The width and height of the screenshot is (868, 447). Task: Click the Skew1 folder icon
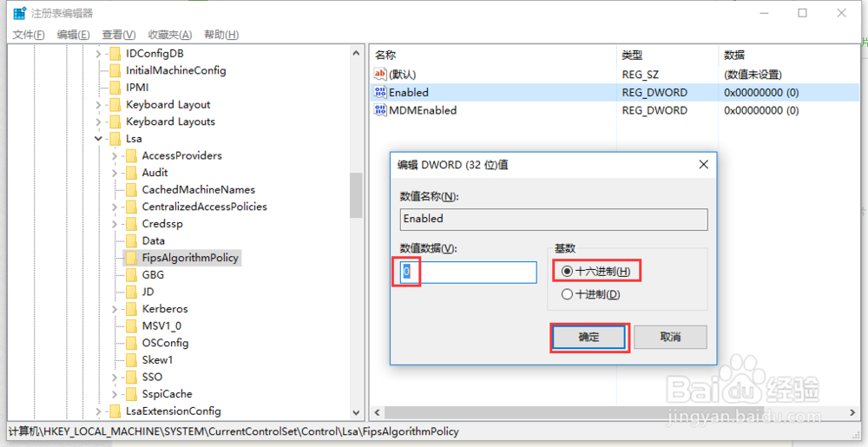tap(131, 360)
